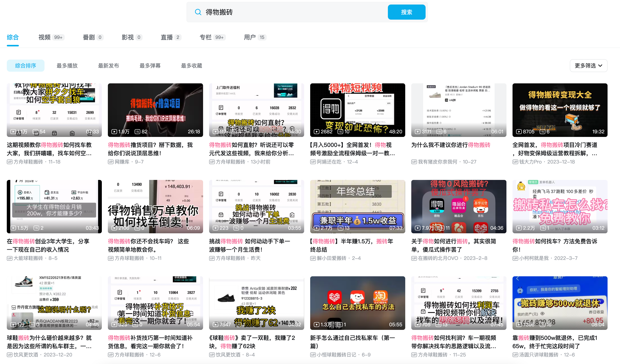Open title 靠搬砖赚到500w就退休
620x364 pixels.
pyautogui.click(x=555, y=342)
